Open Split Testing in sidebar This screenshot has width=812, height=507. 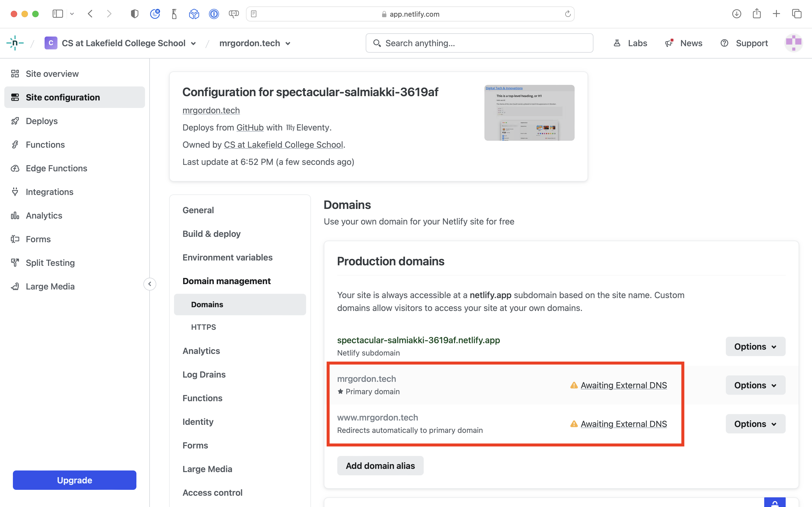point(74,263)
